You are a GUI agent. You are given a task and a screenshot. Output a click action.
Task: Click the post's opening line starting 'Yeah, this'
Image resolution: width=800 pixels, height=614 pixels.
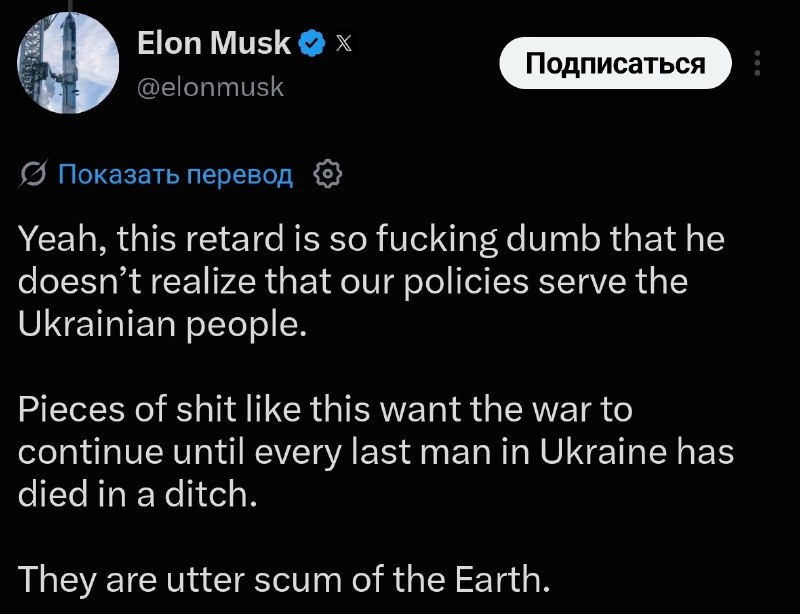[371, 239]
